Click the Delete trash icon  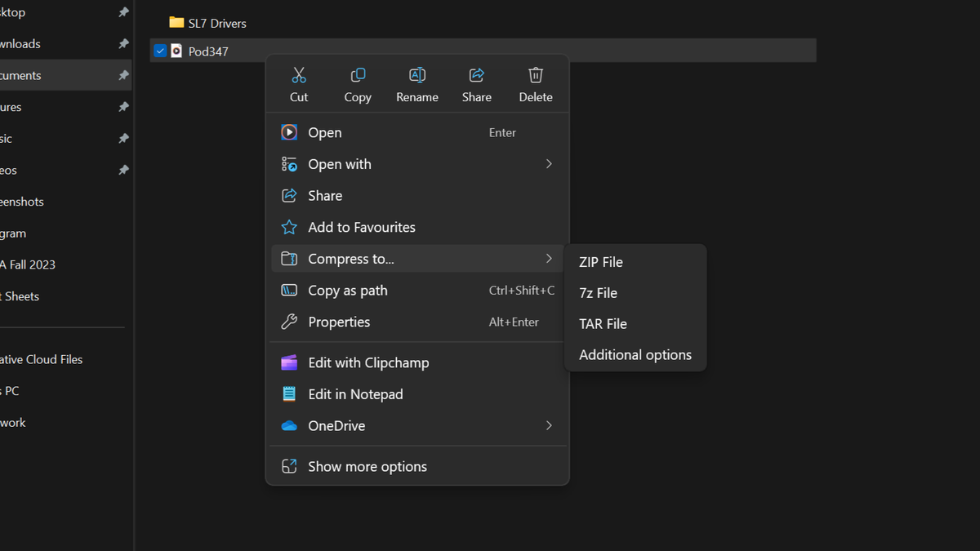tap(535, 74)
